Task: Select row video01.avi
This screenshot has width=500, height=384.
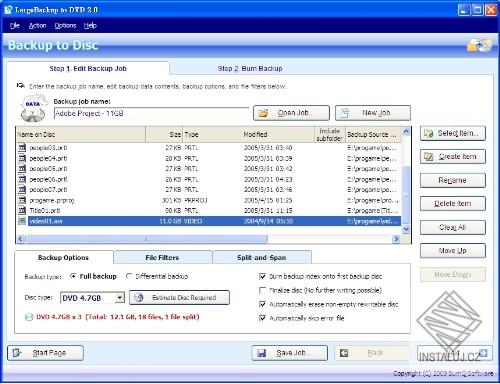Action: (209, 221)
